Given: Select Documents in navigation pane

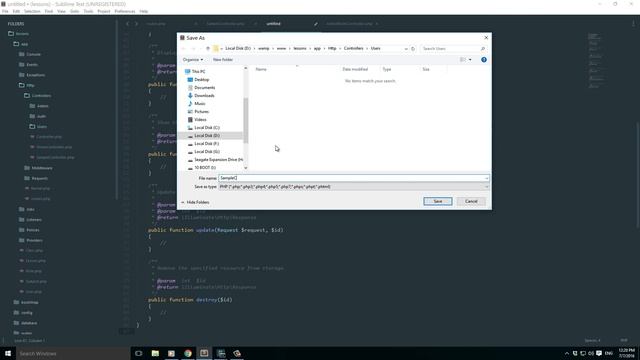Looking at the screenshot, I should coord(204,88).
